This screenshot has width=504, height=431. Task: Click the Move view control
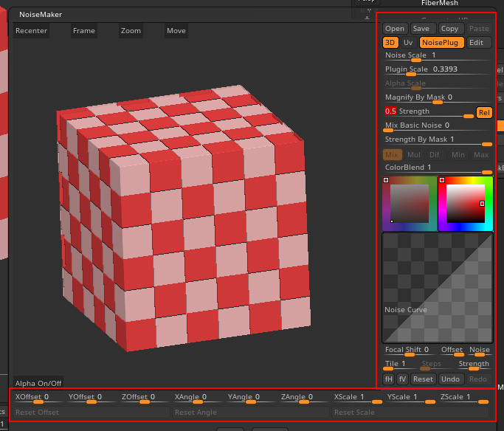coord(176,31)
